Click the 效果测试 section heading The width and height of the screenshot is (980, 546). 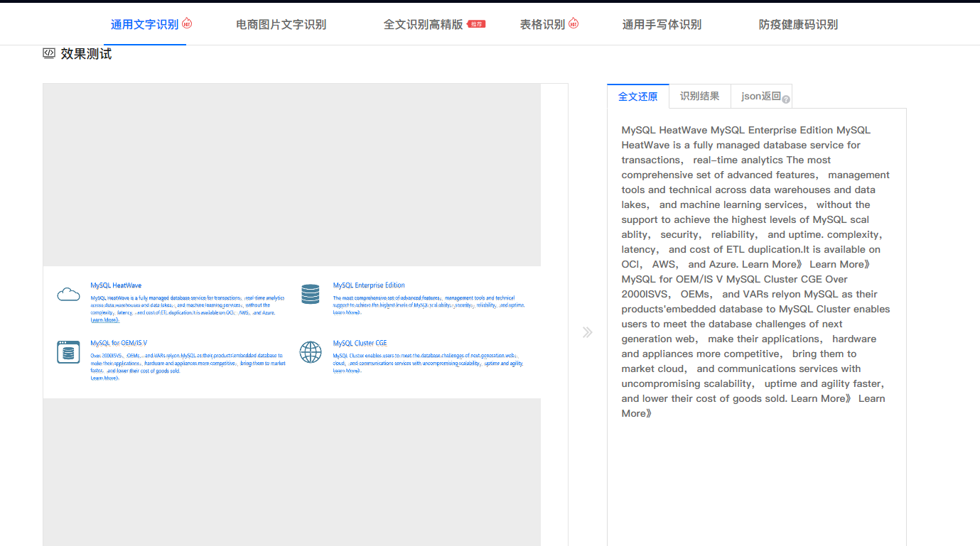coord(86,54)
